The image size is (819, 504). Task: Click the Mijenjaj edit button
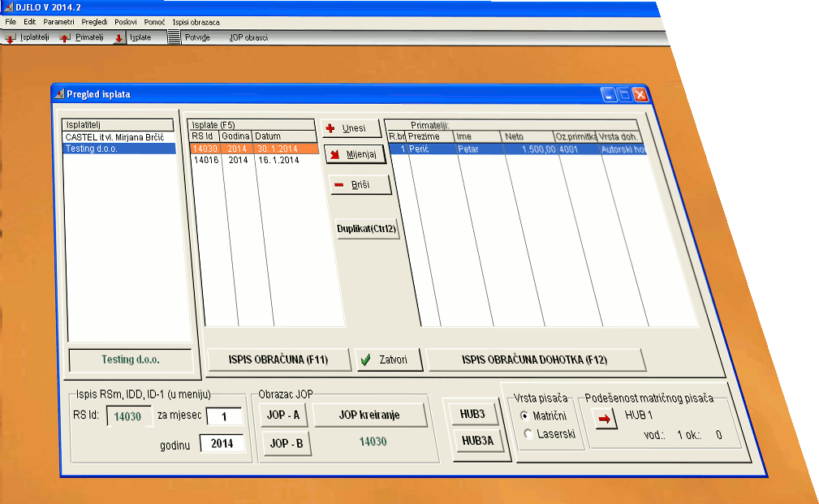click(357, 154)
